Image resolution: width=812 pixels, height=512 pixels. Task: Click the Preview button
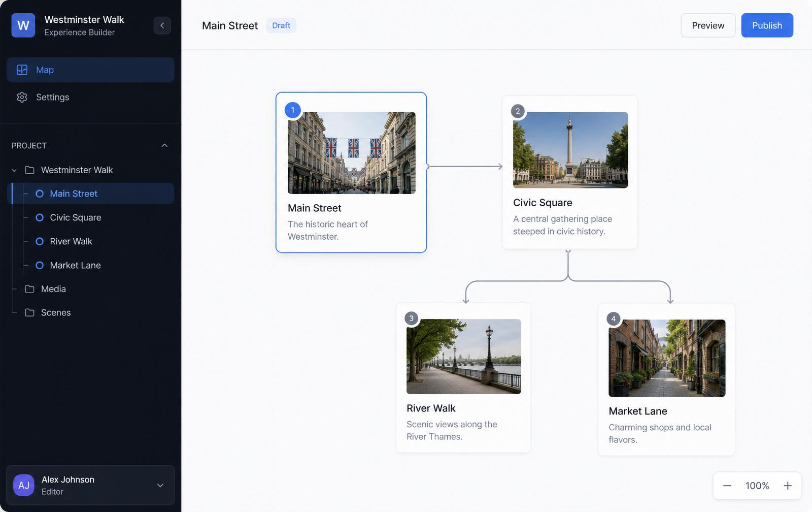click(708, 25)
